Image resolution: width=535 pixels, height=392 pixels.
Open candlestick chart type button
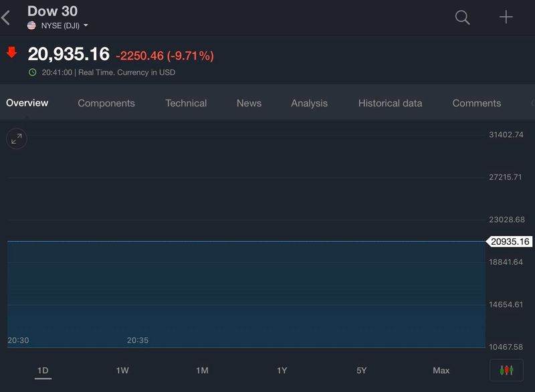click(x=506, y=370)
